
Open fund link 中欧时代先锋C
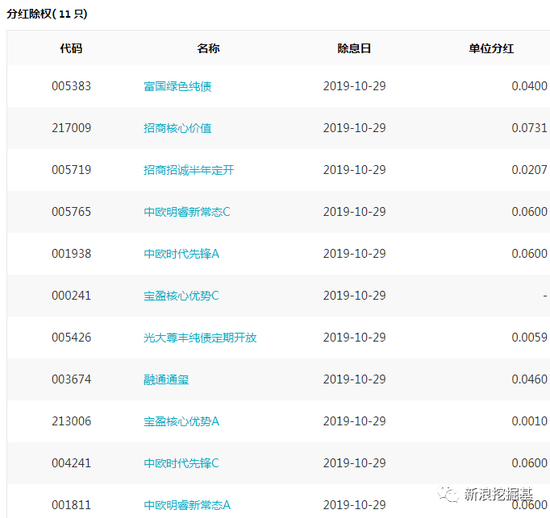point(181,463)
